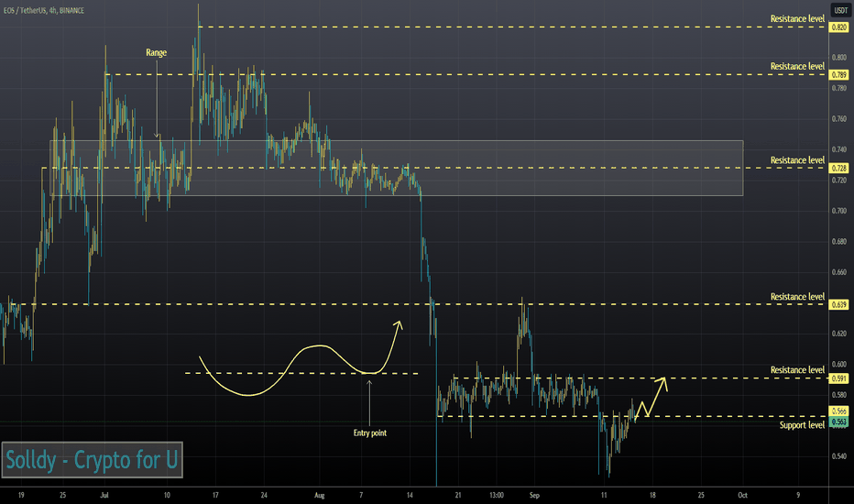Click the 14 date on time axis
The width and height of the screenshot is (854, 504).
[410, 495]
